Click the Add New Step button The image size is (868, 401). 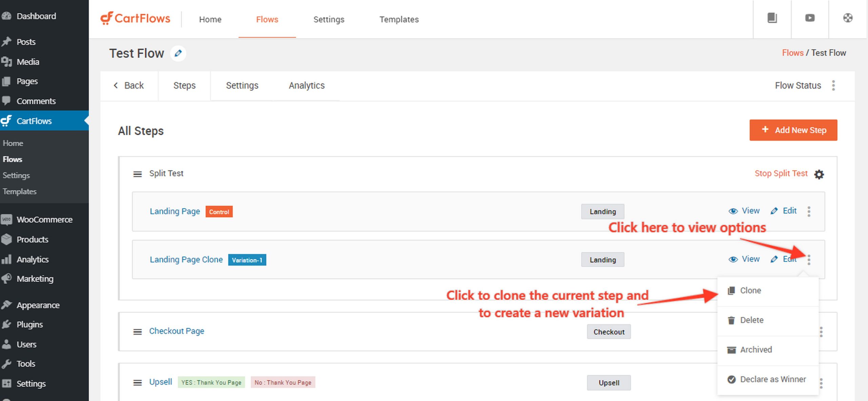point(793,130)
